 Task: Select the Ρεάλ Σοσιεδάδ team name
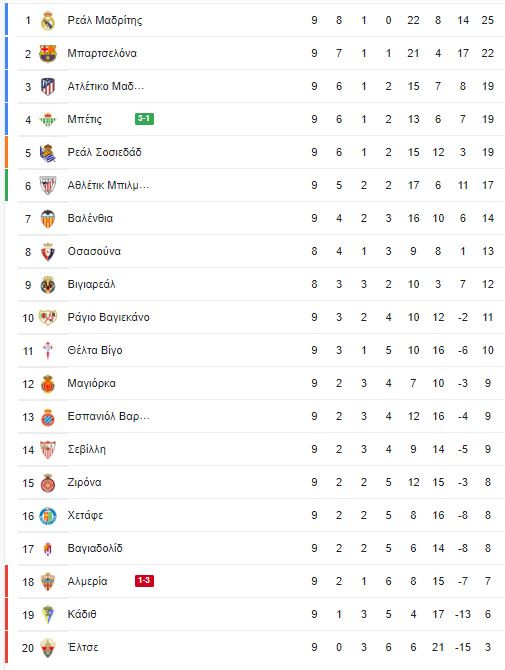click(104, 153)
